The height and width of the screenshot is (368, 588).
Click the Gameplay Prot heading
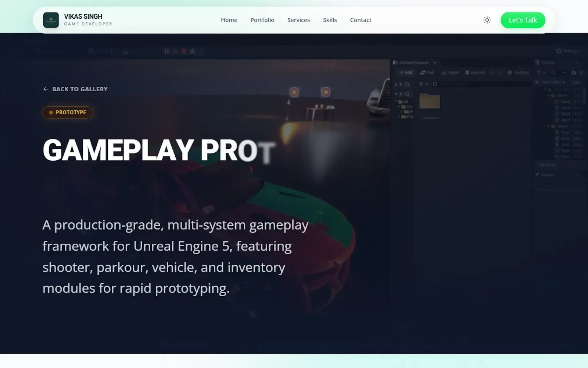pos(159,150)
